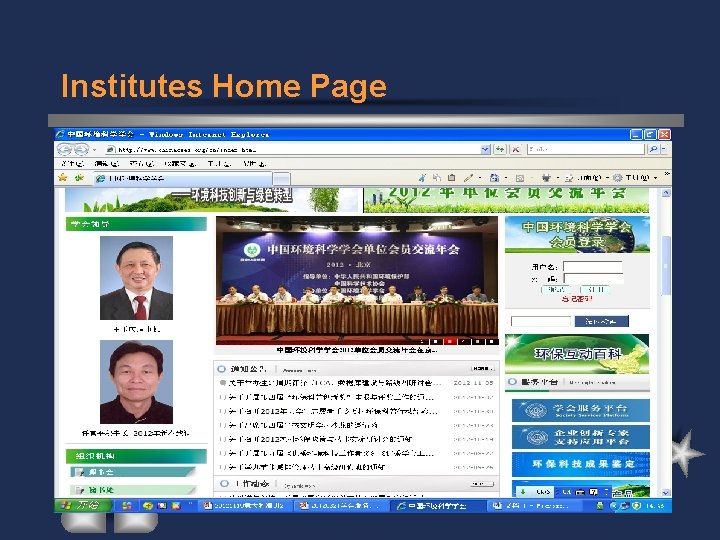Click the yellow Favorites Center star icon
The image size is (720, 540).
point(63,177)
